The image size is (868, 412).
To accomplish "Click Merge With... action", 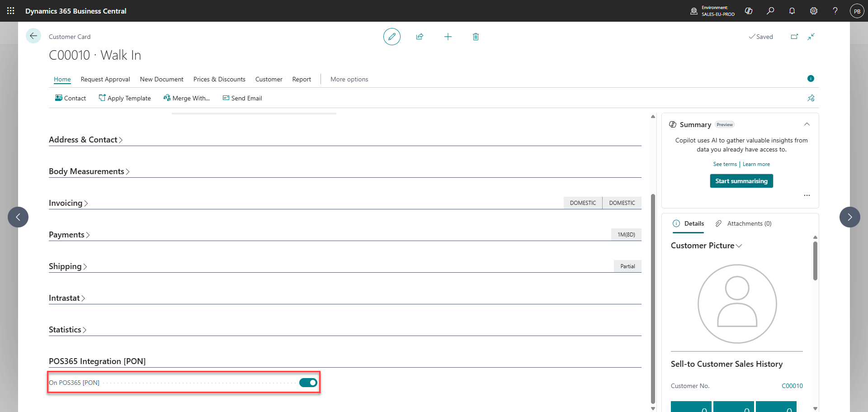I will point(187,98).
